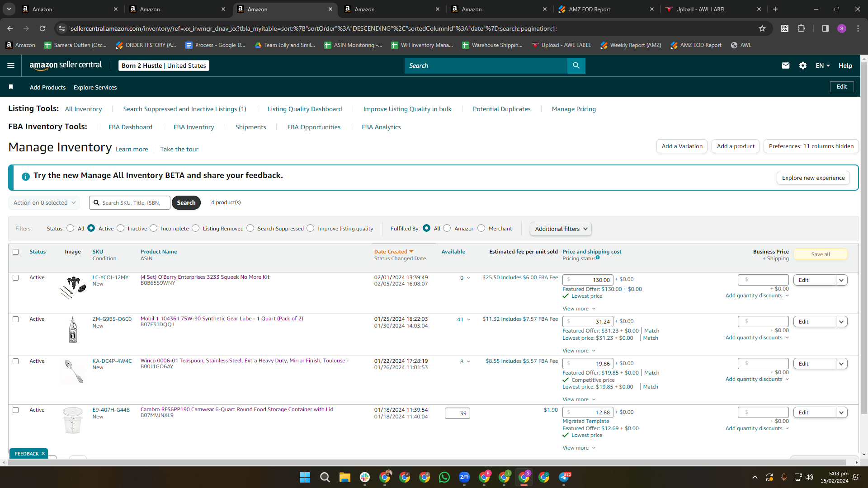Open Slack from the taskbar
The height and width of the screenshot is (488, 868).
tap(365, 477)
